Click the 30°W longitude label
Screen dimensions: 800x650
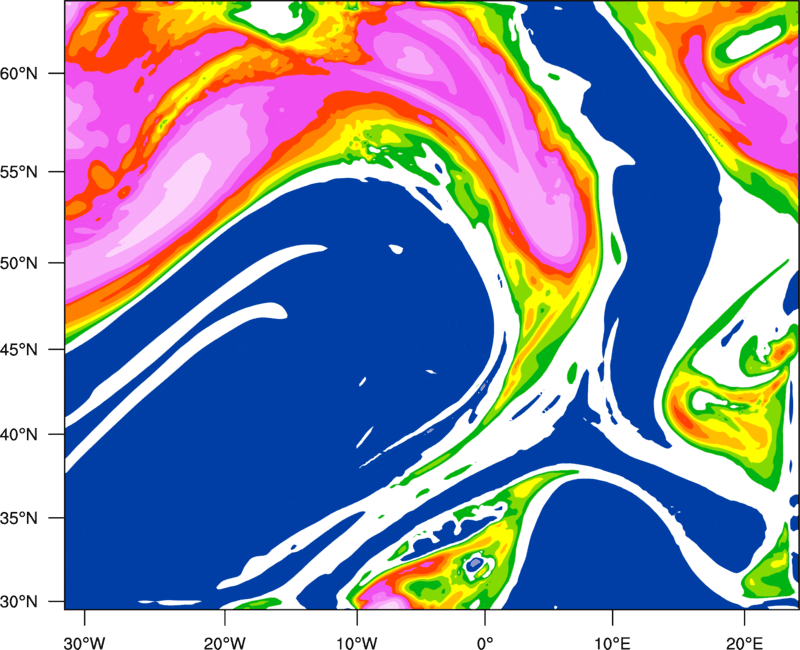[x=84, y=643]
